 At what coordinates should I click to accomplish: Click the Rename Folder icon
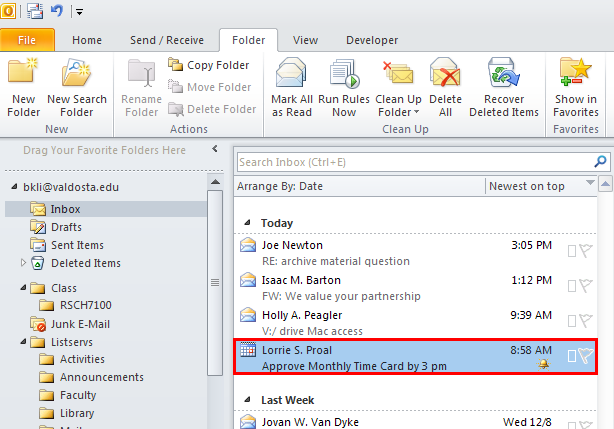coord(141,72)
